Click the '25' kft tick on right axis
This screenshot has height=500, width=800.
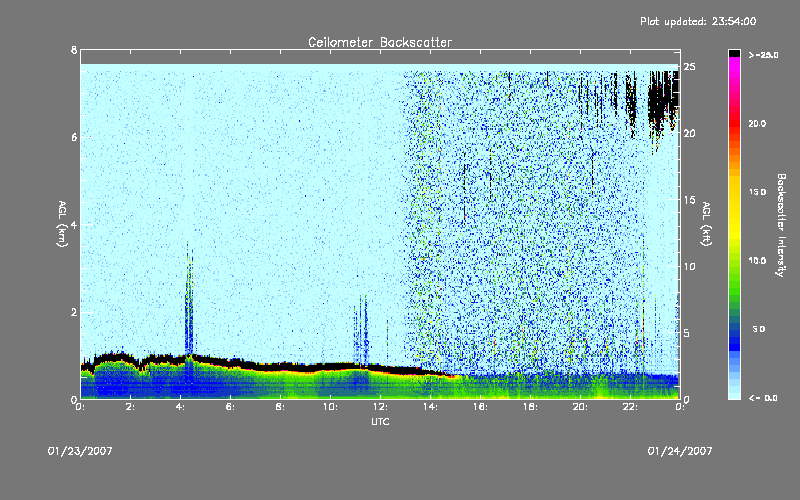point(689,67)
